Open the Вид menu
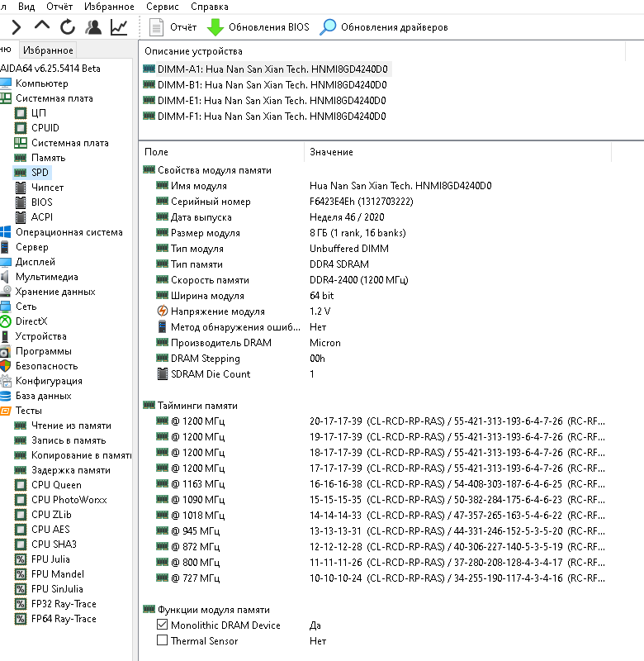The width and height of the screenshot is (644, 661). coord(26,7)
